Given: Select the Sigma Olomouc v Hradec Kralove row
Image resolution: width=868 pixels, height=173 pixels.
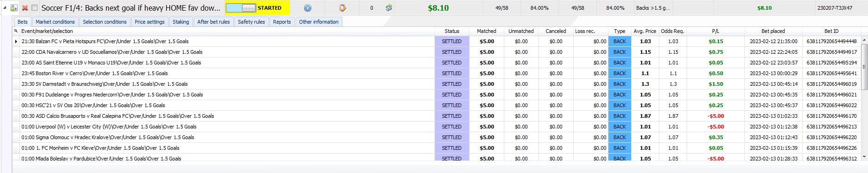Looking at the screenshot, I should point(437,137).
